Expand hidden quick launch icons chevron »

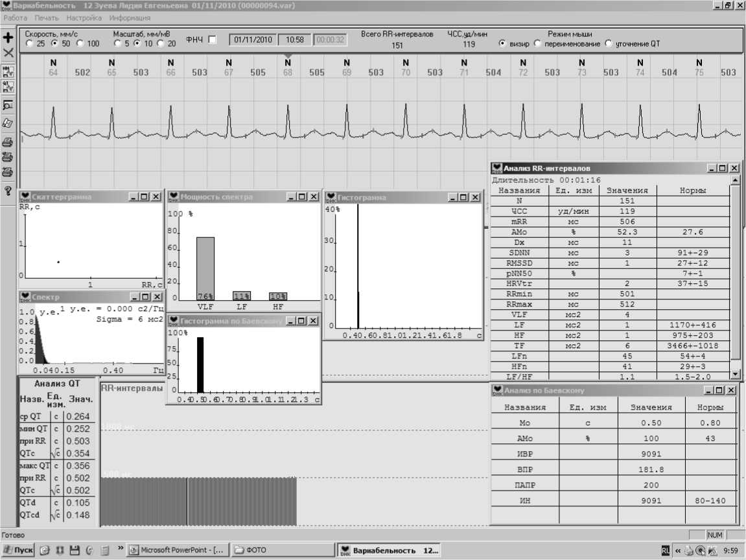(x=121, y=548)
